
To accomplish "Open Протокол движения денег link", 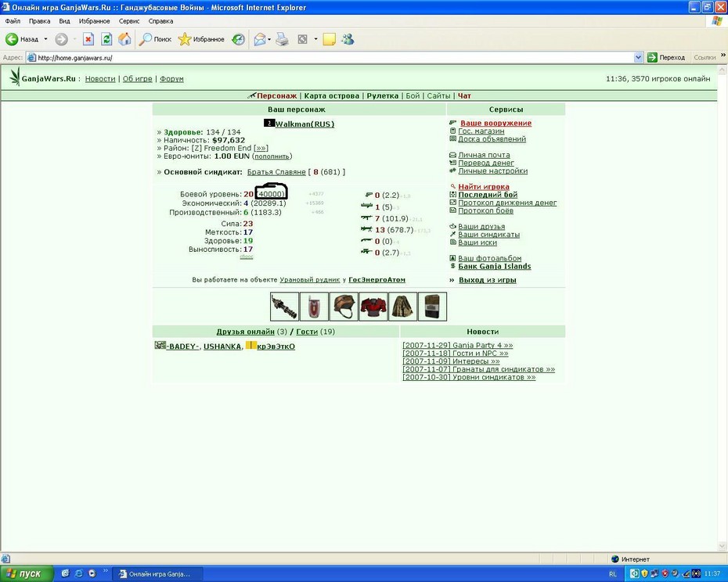I will coord(507,203).
